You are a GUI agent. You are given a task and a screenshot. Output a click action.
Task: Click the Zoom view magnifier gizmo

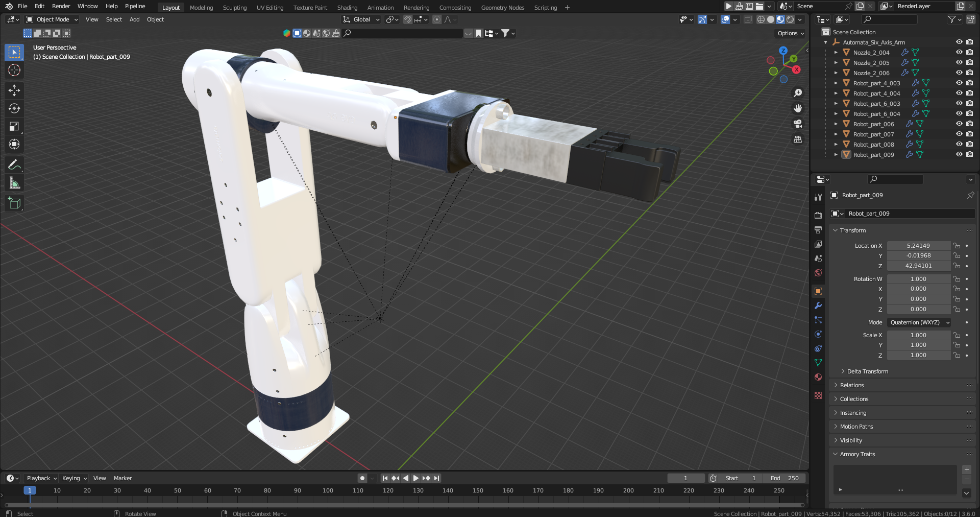798,93
